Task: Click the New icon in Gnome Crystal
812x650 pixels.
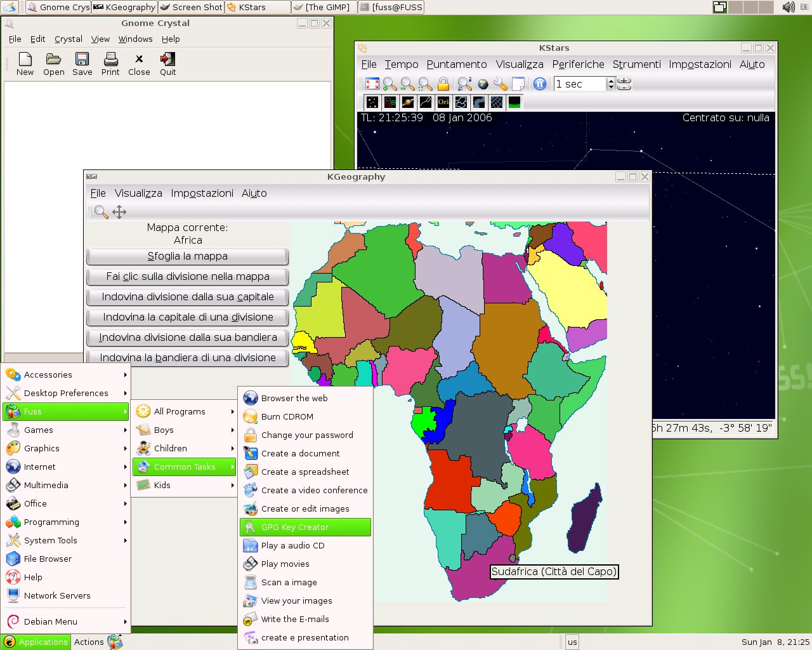Action: (25, 60)
